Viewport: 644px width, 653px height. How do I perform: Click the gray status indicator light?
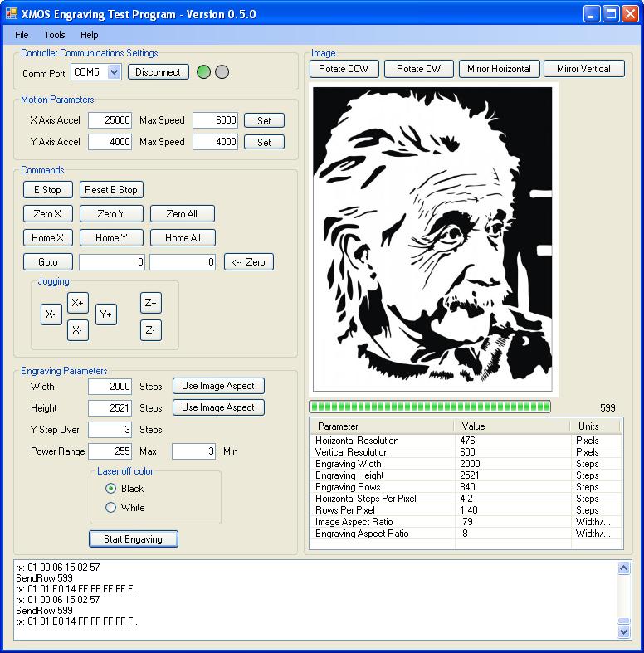tap(222, 72)
